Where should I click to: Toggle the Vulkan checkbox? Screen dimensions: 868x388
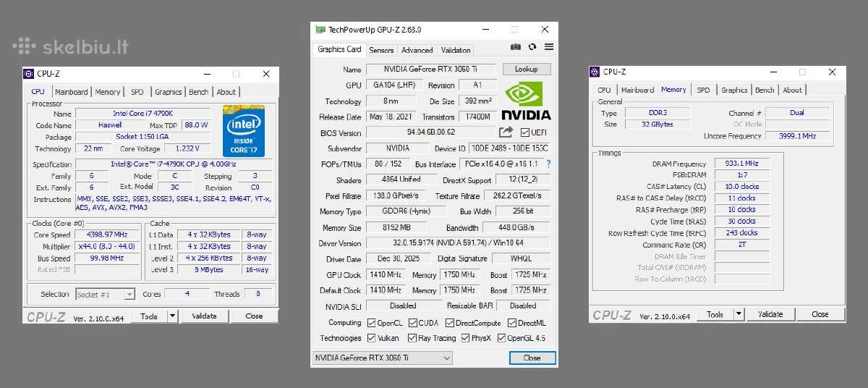click(372, 338)
